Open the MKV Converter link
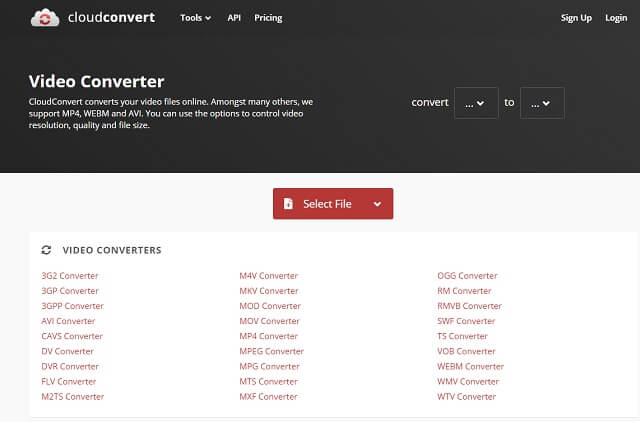Screen dimensions: 640x422 tap(269, 291)
